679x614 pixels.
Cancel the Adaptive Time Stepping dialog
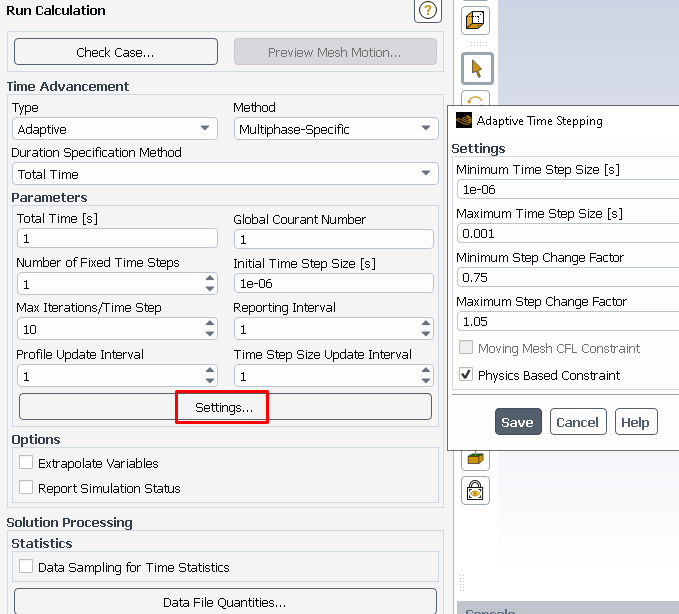point(578,422)
